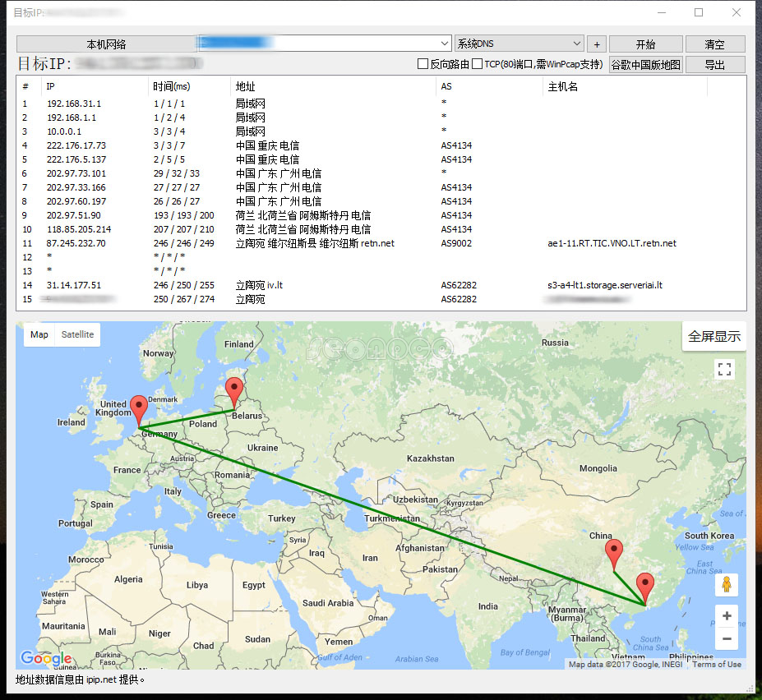Switch to Satellite map view

[x=77, y=334]
